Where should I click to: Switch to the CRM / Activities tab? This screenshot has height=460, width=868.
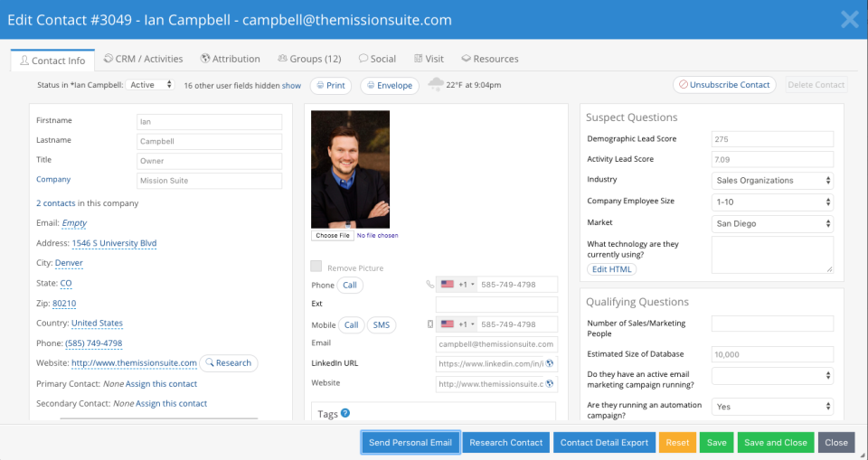tap(143, 59)
